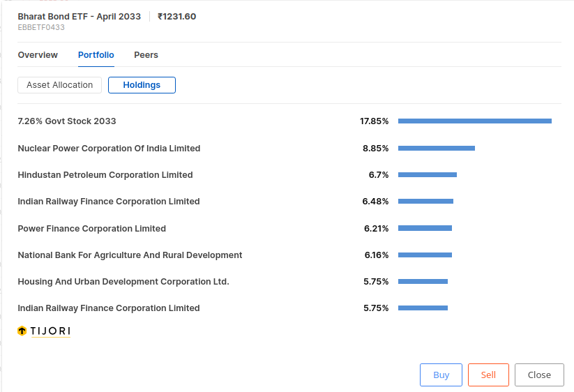Select Indian Railway Finance Corporation 6.48% row name

pyautogui.click(x=109, y=202)
